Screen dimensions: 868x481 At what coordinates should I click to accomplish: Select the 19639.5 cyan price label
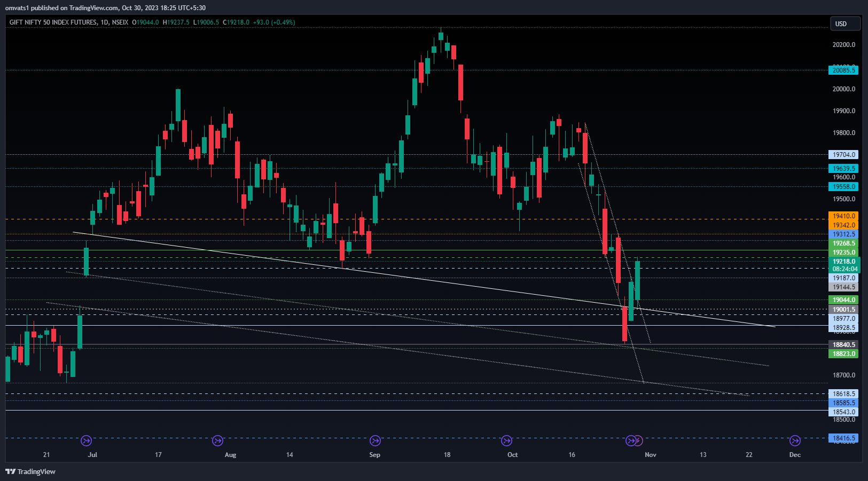[844, 168]
